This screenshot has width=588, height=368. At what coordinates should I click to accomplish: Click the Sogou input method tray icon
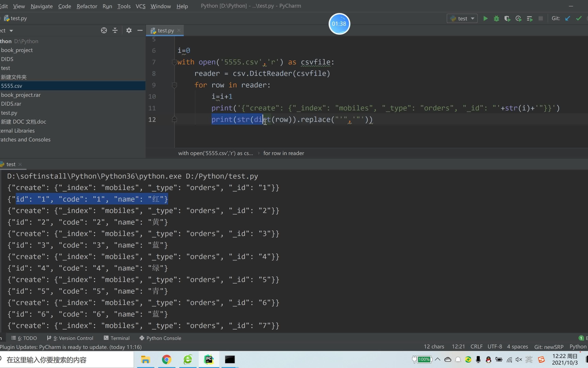[541, 359]
